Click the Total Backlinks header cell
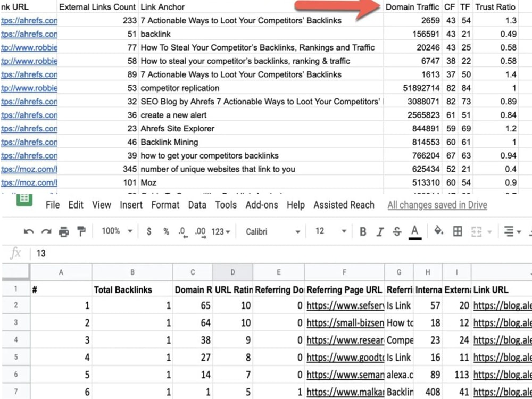 [132, 289]
